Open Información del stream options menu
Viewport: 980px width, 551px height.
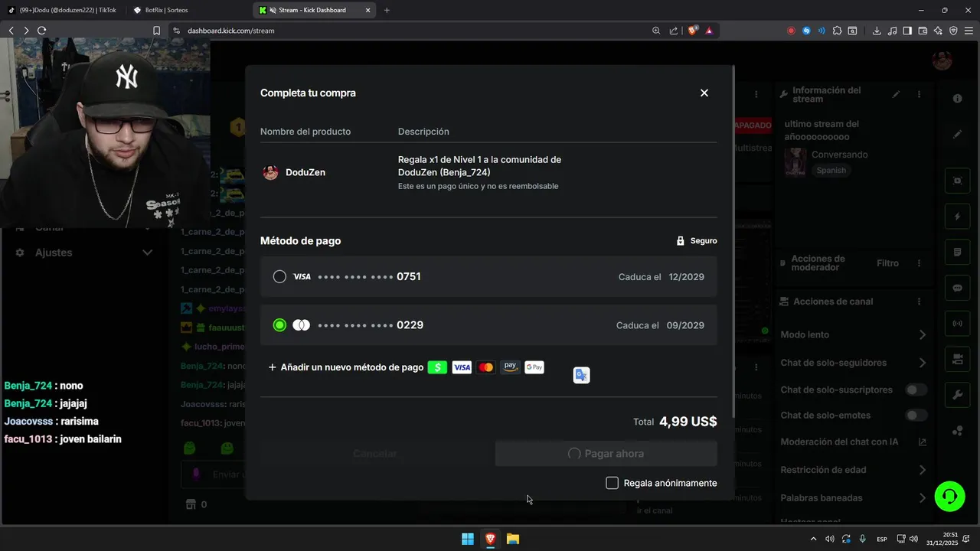(919, 94)
